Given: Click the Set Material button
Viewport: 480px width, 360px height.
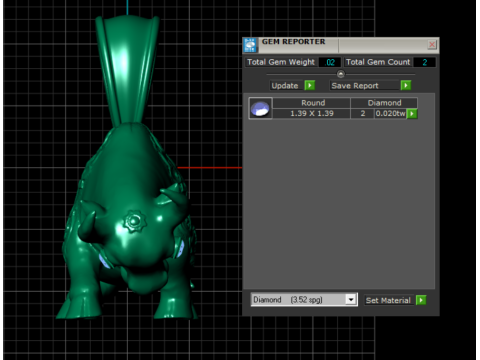Looking at the screenshot, I should pyautogui.click(x=389, y=300).
